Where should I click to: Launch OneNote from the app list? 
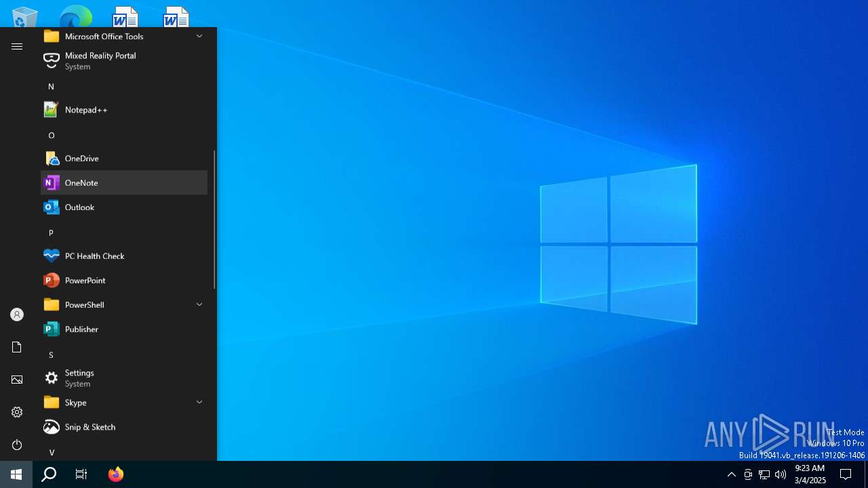click(124, 183)
